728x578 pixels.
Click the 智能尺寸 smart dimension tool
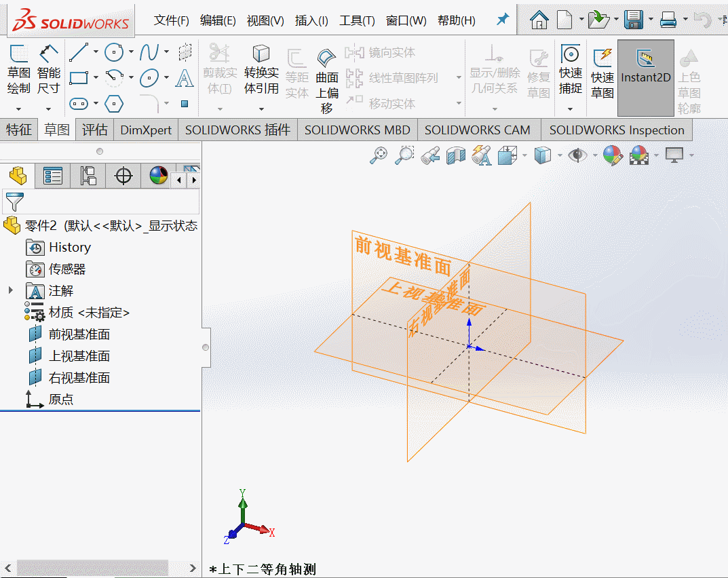tap(49, 70)
